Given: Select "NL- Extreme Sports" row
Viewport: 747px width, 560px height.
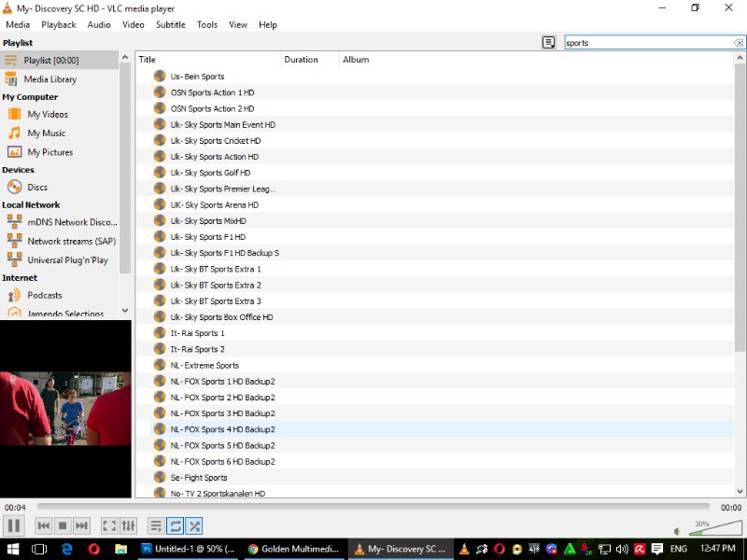Looking at the screenshot, I should [x=434, y=365].
